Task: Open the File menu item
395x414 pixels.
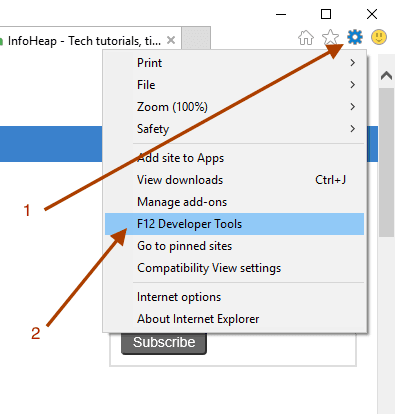Action: coord(234,85)
